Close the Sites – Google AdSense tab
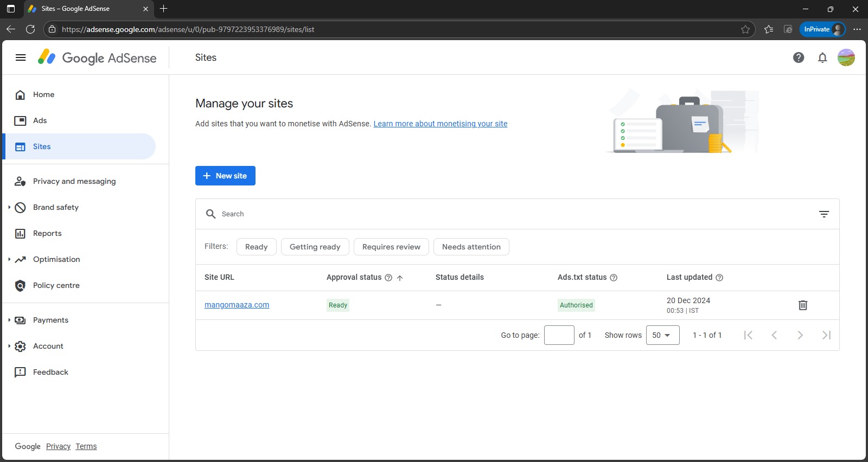The height and width of the screenshot is (462, 868). [145, 9]
